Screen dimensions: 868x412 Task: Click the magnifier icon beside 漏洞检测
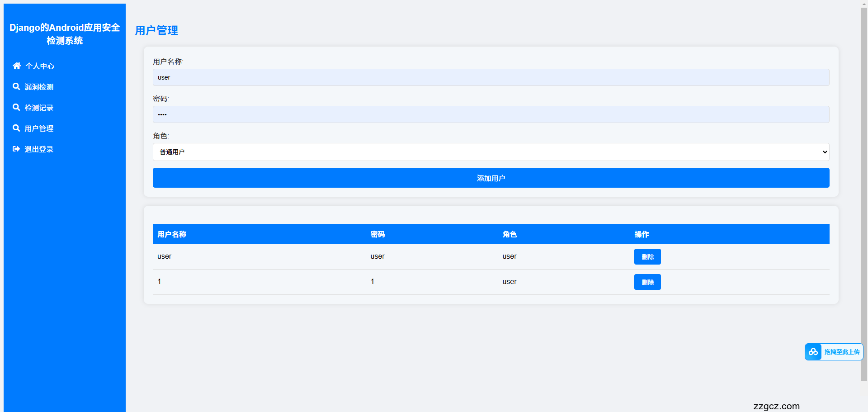16,86
